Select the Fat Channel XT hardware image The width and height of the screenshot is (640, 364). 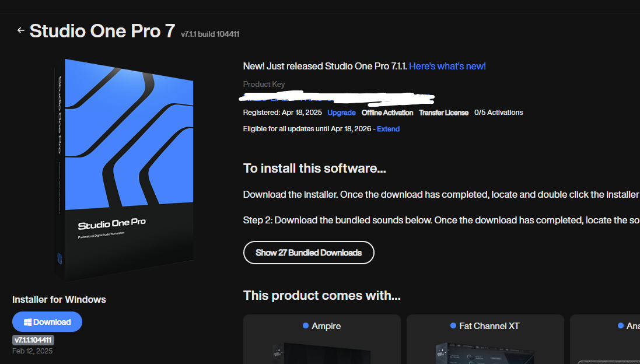(x=485, y=350)
